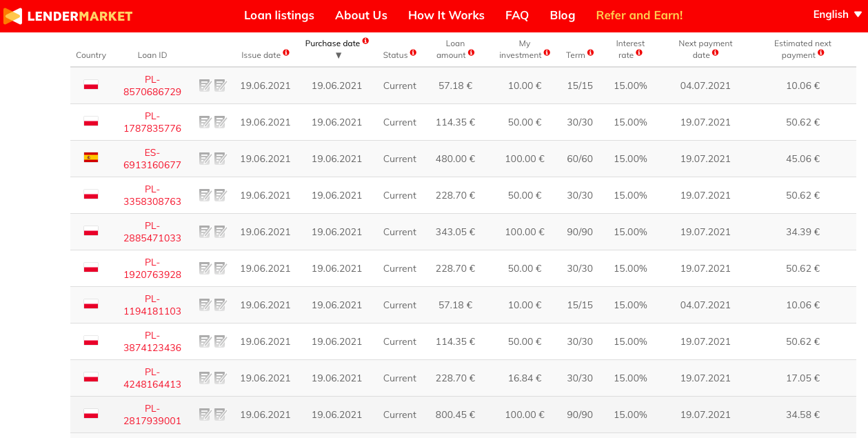Image resolution: width=868 pixels, height=438 pixels.
Task: Click info icon beside My investment header
Action: tap(547, 52)
